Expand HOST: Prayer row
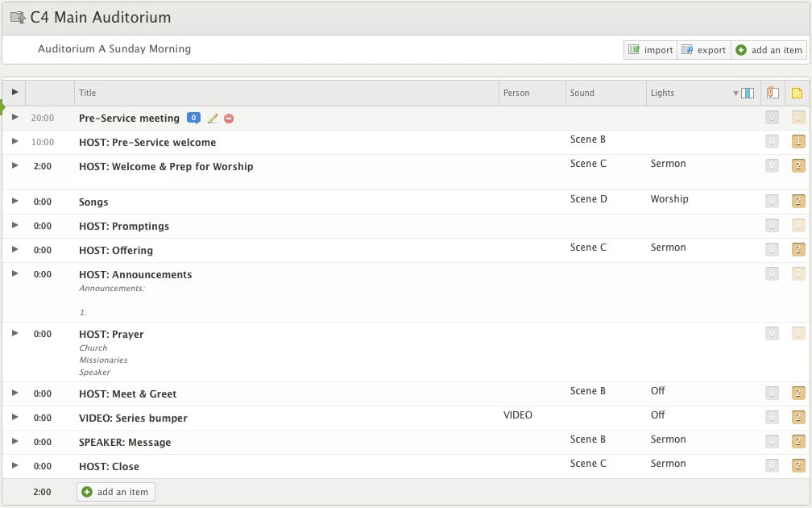Viewport: 812px width, 508px height. coord(15,333)
